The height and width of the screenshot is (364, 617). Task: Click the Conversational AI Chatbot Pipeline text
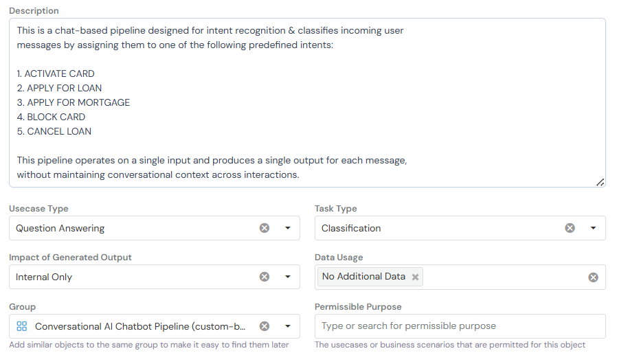[140, 326]
